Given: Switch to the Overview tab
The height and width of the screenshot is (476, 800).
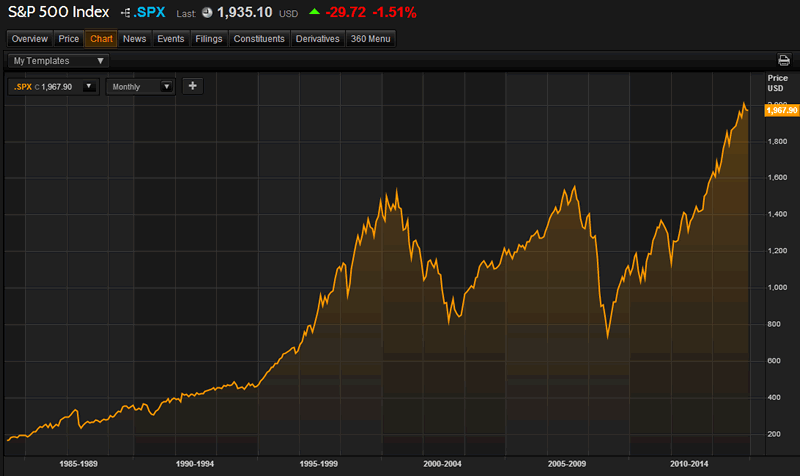Looking at the screenshot, I should point(30,39).
